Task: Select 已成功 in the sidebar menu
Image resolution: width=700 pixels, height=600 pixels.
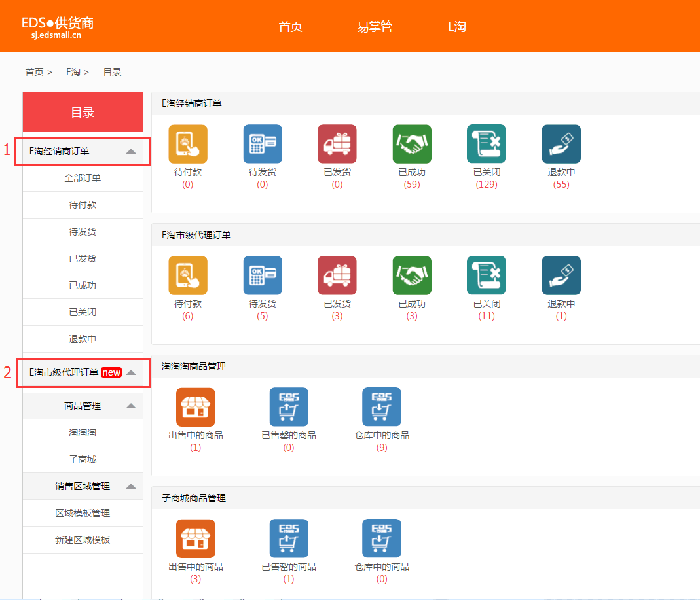Action: click(83, 285)
